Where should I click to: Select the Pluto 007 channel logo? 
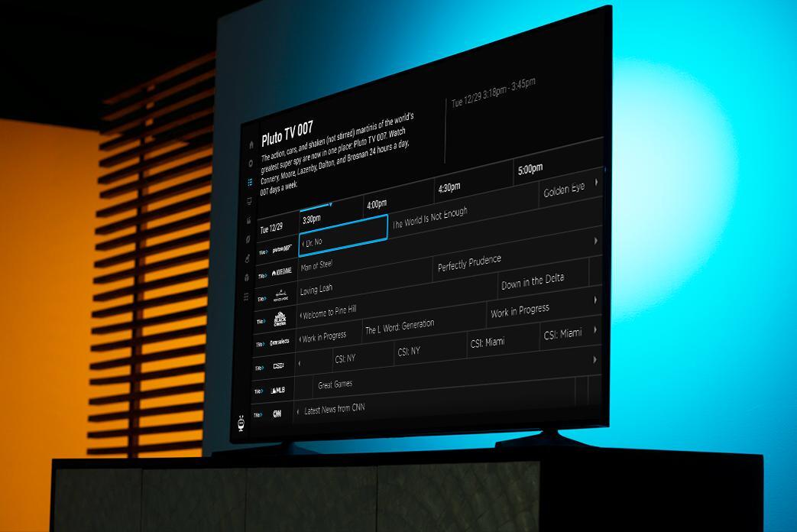coord(283,249)
